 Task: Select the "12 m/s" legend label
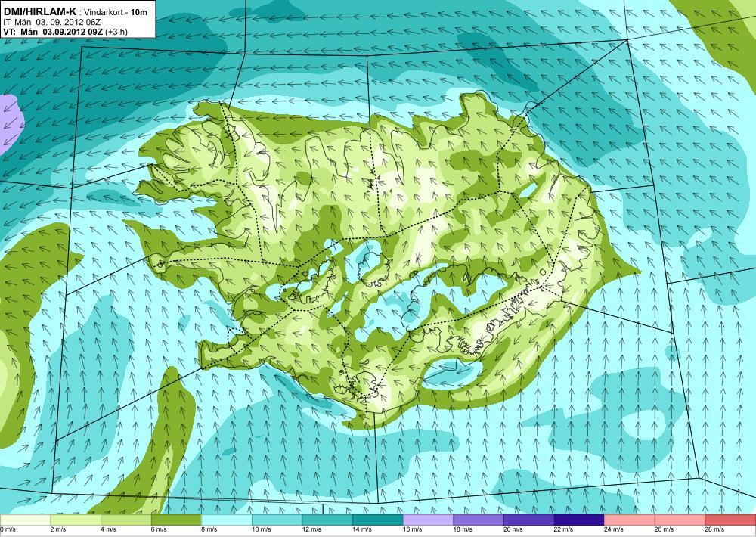click(312, 529)
